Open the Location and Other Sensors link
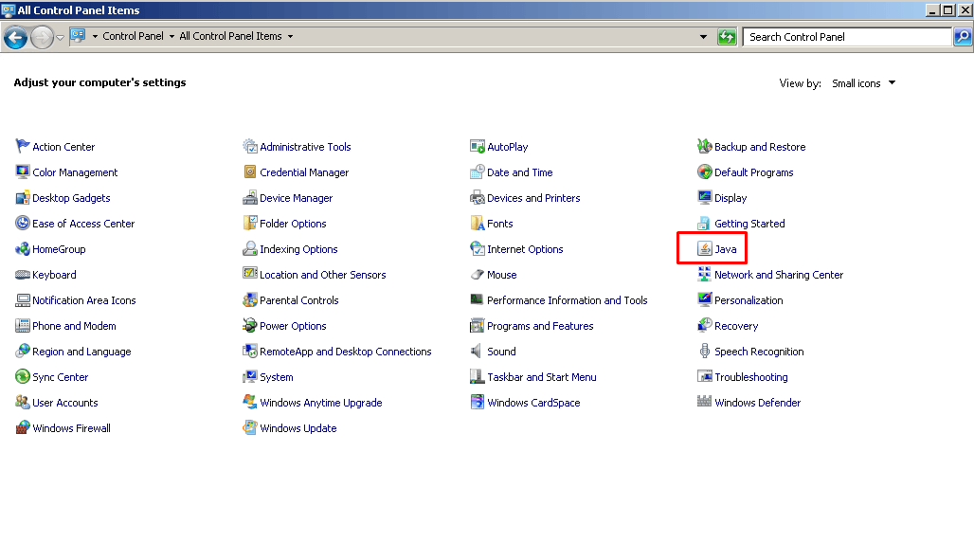This screenshot has width=974, height=560. 322,275
